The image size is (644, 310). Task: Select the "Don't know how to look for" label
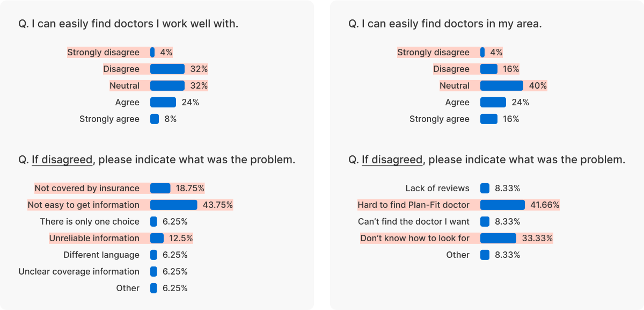(x=414, y=238)
